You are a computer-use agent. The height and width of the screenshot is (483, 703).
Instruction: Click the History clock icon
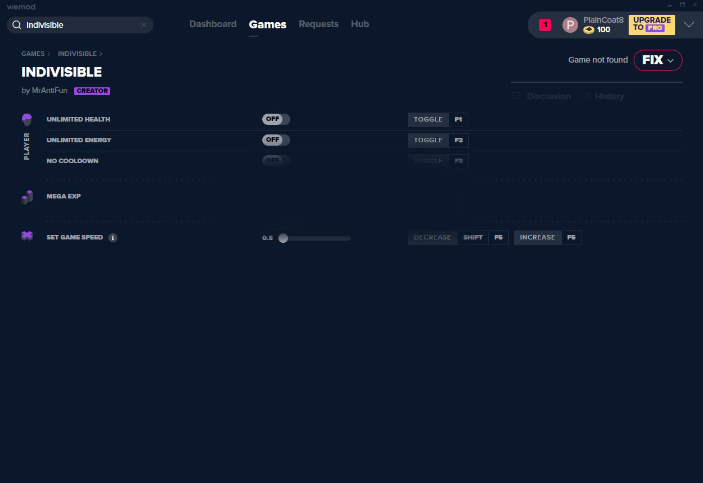click(586, 96)
